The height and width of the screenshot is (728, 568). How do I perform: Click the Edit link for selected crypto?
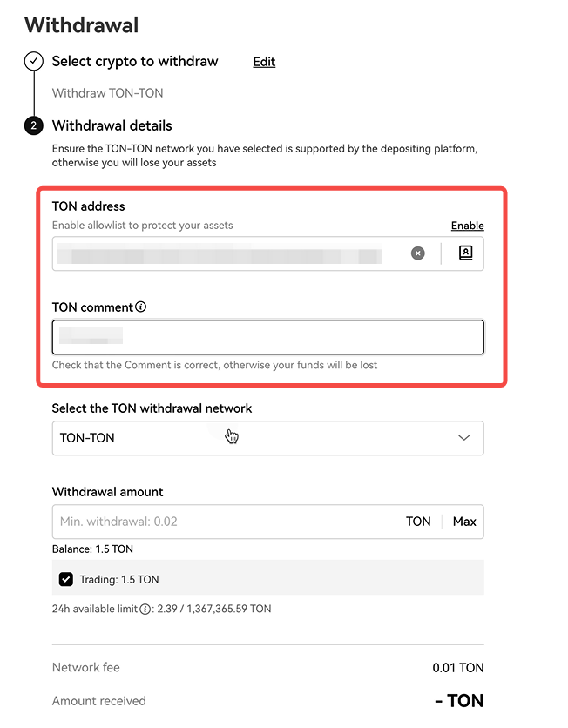(264, 62)
